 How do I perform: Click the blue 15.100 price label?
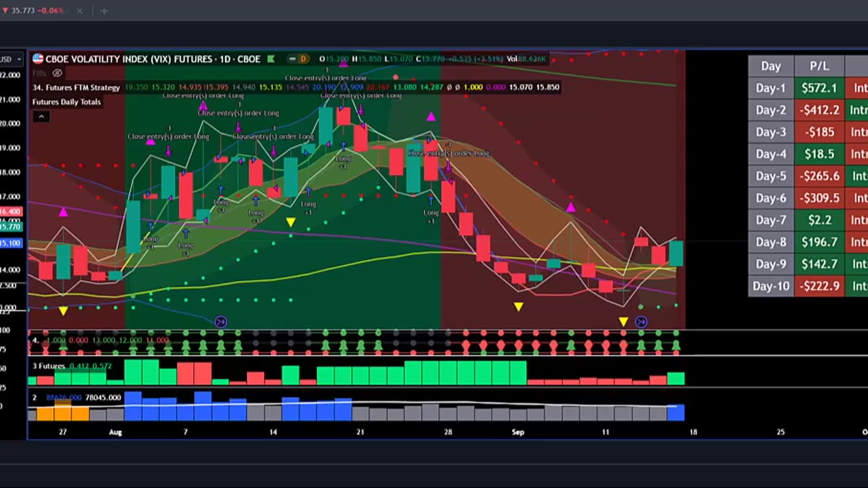click(12, 243)
